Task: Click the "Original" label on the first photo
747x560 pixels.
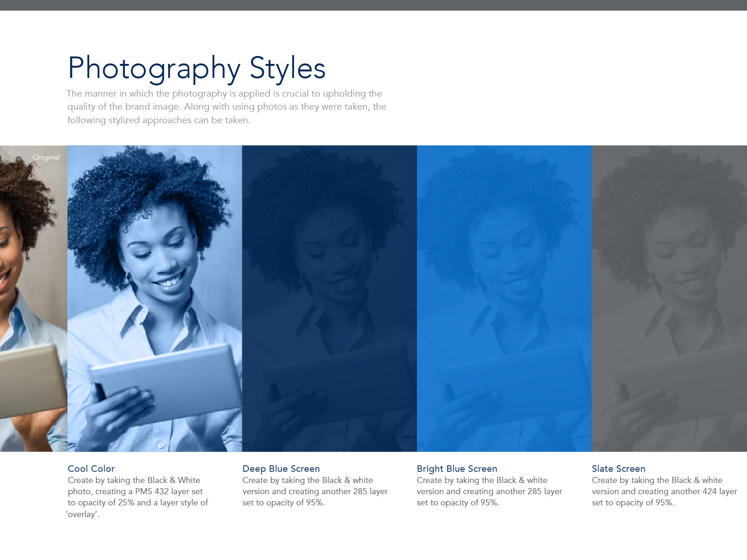Action: [x=46, y=157]
